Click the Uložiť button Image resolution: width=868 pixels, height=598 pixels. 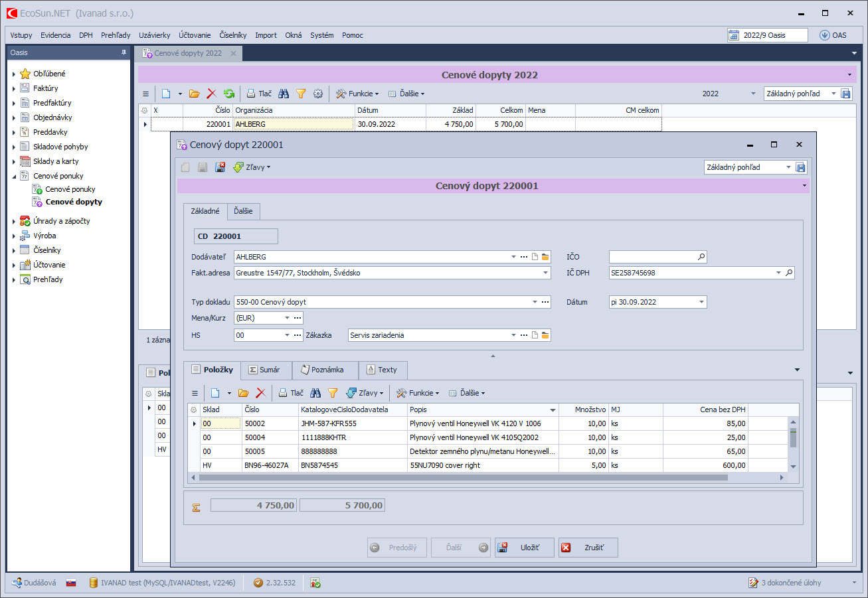point(524,548)
